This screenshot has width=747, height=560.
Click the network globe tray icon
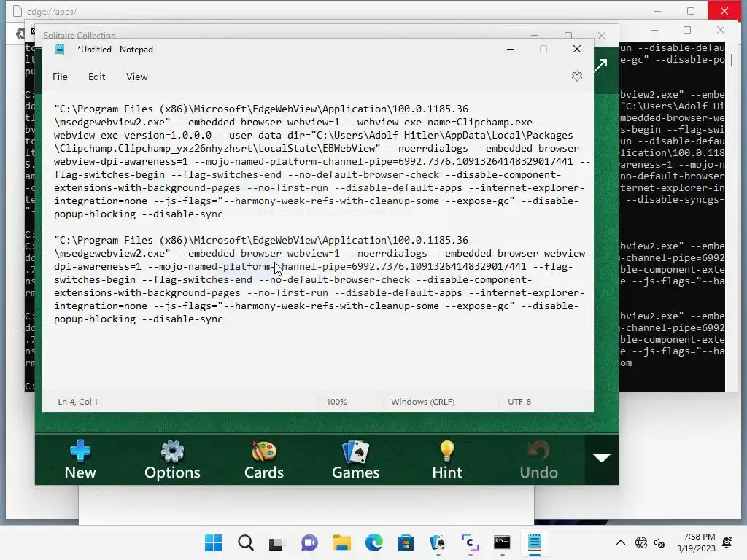point(640,542)
